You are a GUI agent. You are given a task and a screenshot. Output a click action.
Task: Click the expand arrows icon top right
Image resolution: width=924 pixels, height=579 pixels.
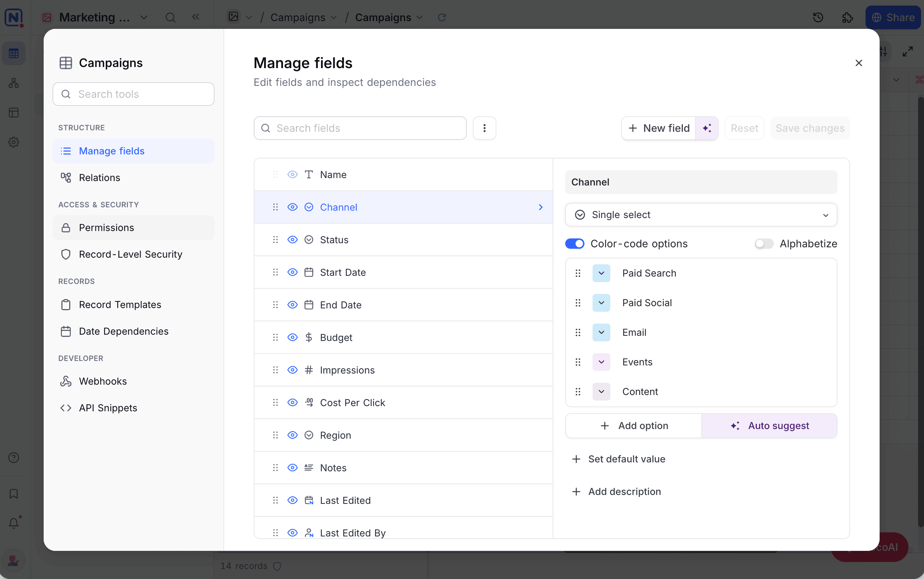coord(908,51)
